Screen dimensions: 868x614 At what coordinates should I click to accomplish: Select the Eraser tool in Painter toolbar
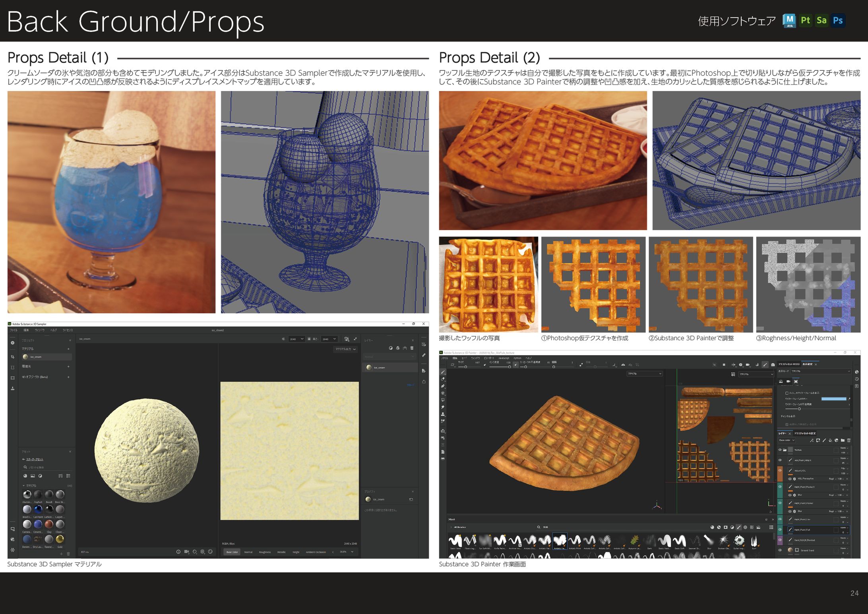443,379
